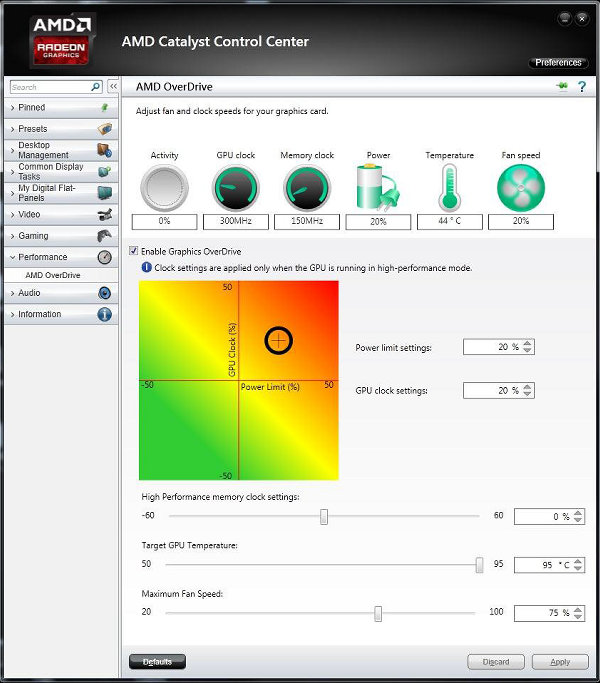Click the Maximum Fan Speed slider handle
600x683 pixels.
[x=378, y=613]
